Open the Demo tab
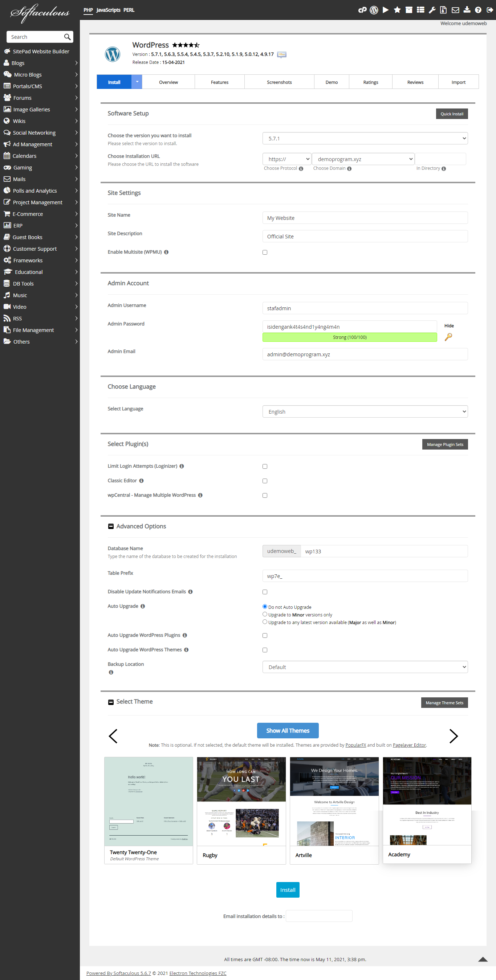 click(x=332, y=82)
